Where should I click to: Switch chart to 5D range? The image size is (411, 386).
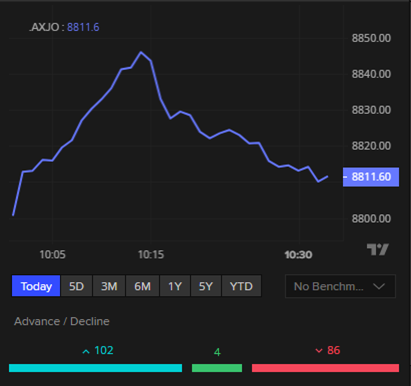[x=76, y=286]
